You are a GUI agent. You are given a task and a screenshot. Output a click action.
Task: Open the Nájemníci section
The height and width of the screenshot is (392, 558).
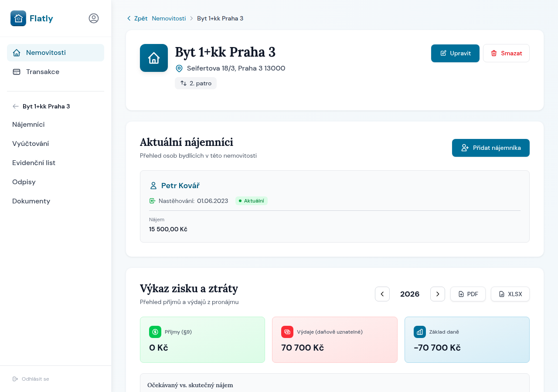28,125
